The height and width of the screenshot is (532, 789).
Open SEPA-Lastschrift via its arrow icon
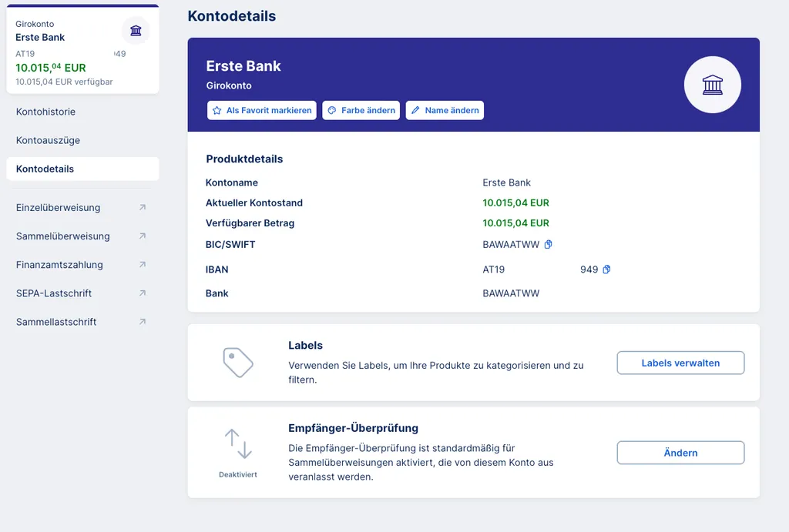pos(142,293)
